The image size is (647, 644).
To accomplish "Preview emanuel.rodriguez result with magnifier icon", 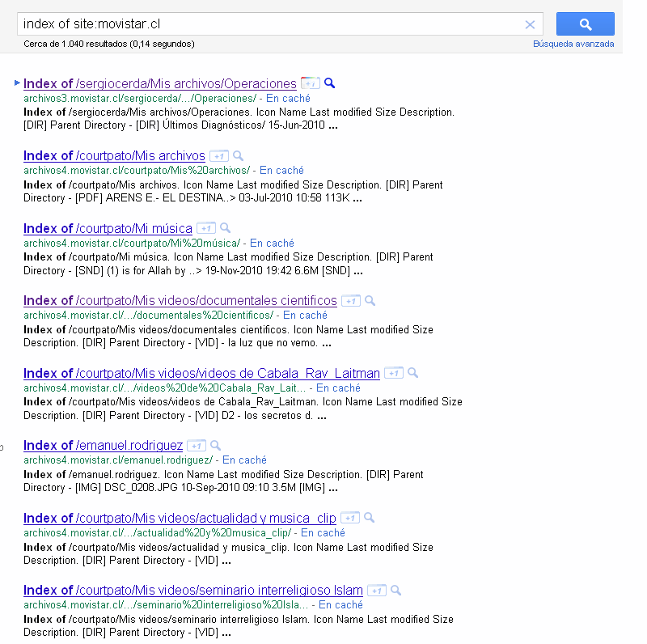I will pos(215,446).
